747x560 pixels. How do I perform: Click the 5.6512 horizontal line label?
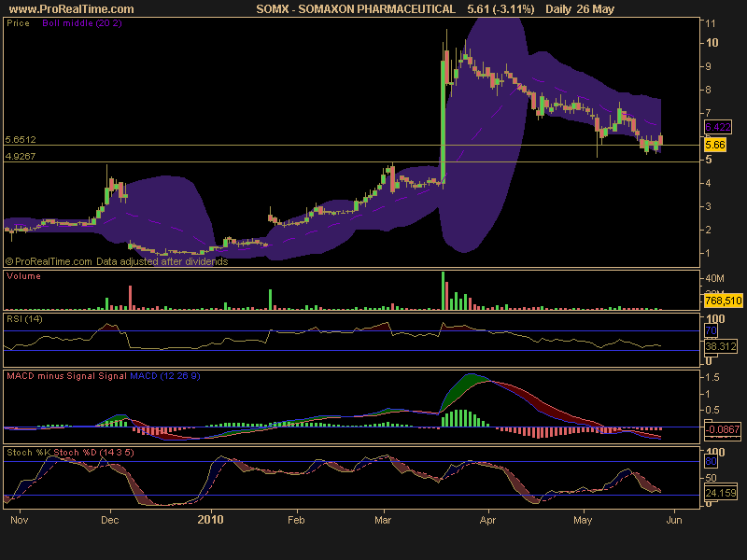click(x=21, y=139)
